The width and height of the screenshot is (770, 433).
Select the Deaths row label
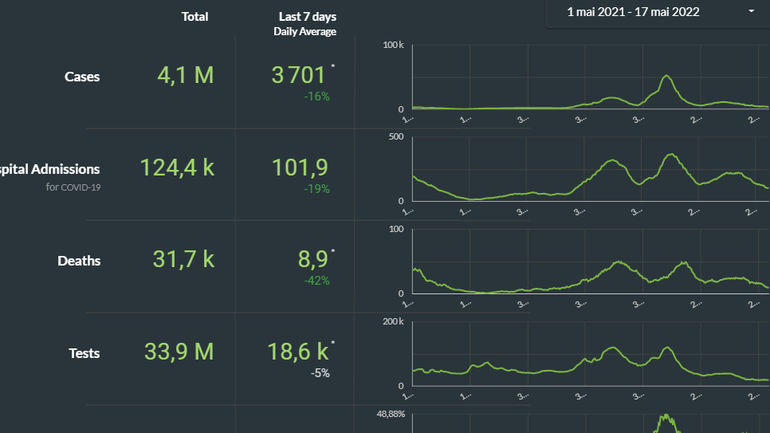point(79,261)
